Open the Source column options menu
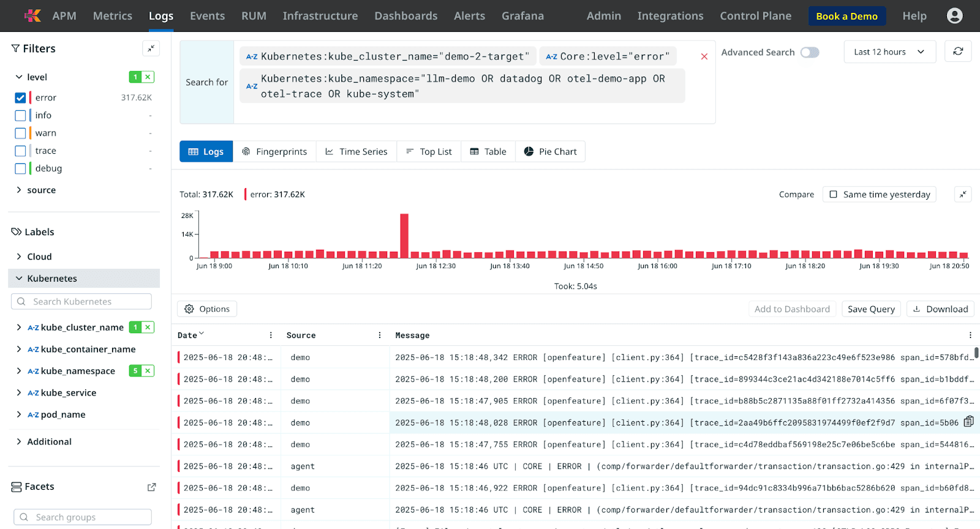 tap(380, 336)
